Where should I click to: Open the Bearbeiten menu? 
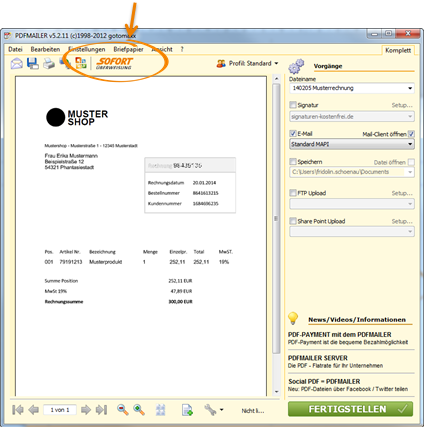[45, 49]
